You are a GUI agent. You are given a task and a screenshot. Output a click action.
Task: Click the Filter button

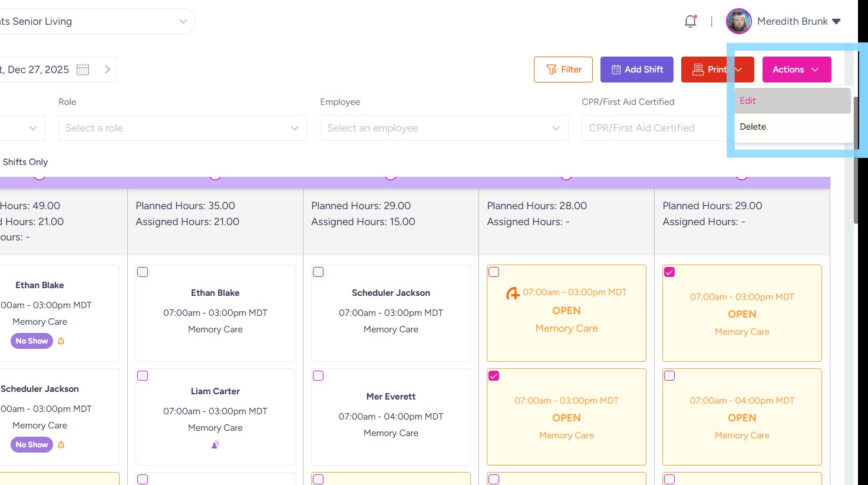563,70
